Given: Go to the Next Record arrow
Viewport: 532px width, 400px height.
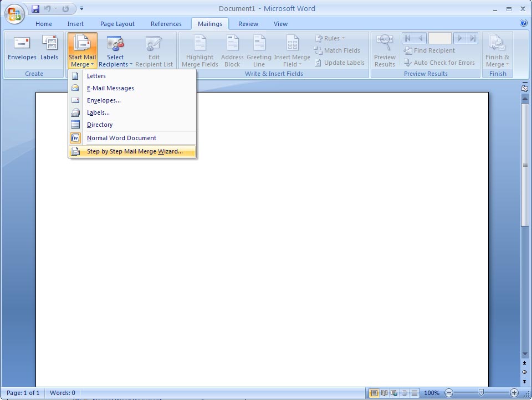Looking at the screenshot, I should (x=460, y=38).
